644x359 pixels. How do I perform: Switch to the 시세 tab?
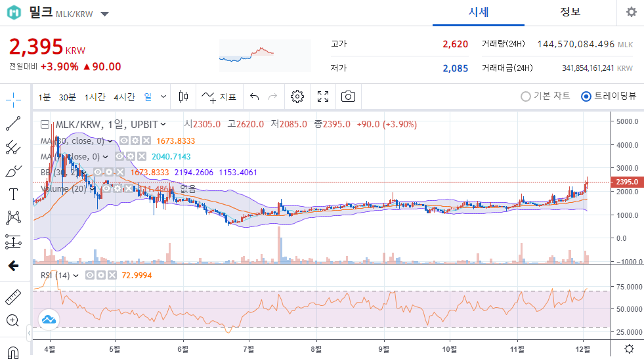coord(479,12)
